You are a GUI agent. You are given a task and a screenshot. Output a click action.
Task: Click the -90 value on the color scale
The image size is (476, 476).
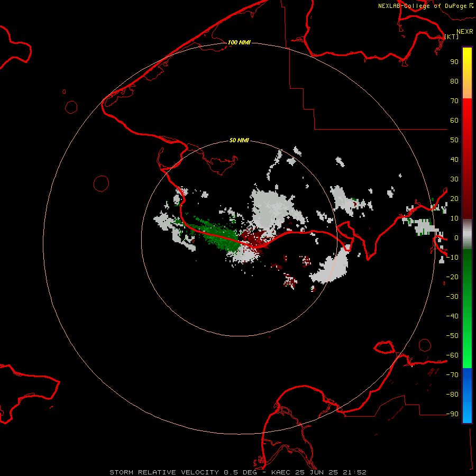[x=452, y=414]
